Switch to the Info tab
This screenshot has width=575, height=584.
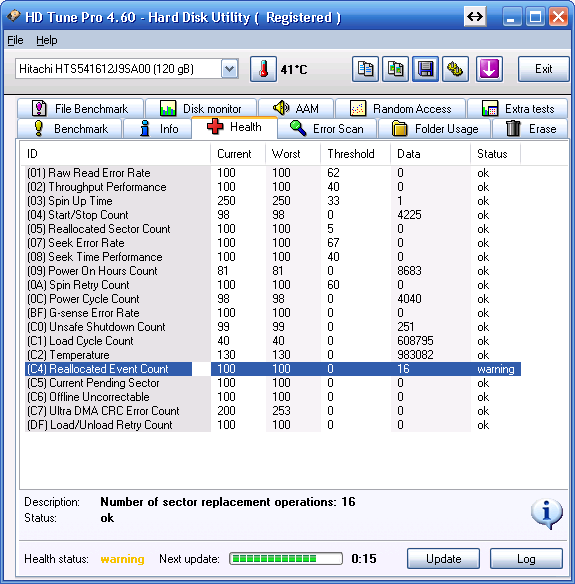158,129
